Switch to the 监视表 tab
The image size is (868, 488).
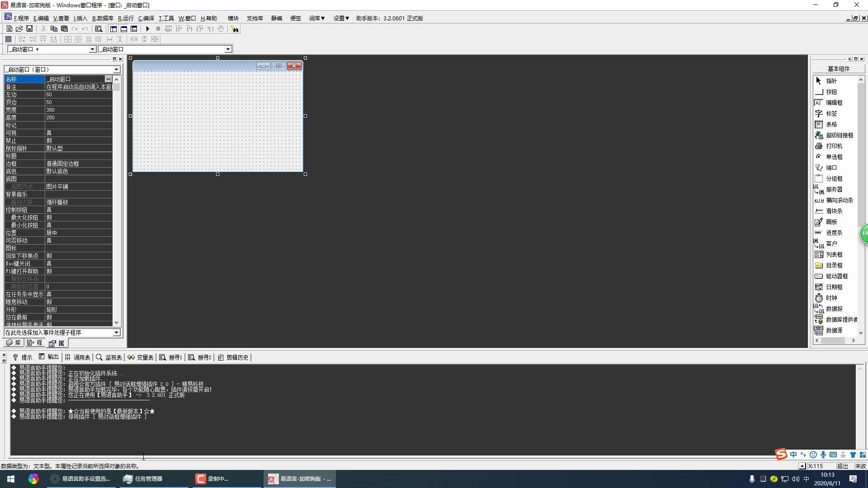coord(109,357)
